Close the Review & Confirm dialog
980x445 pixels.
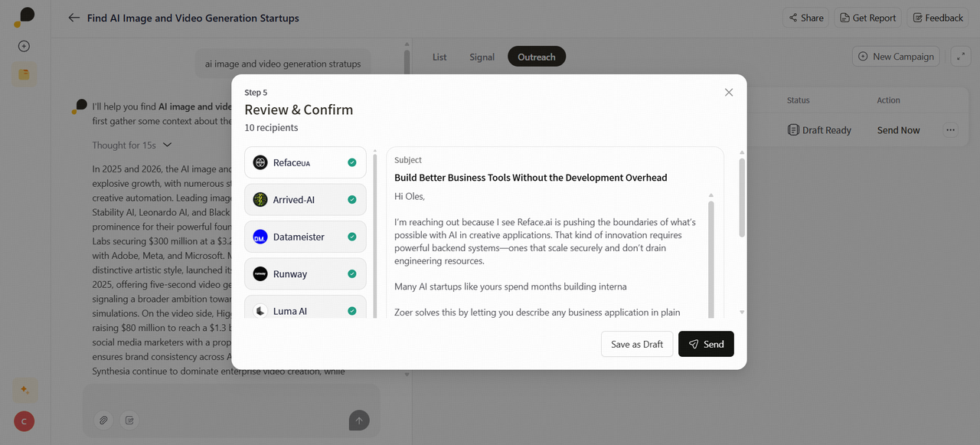(728, 92)
